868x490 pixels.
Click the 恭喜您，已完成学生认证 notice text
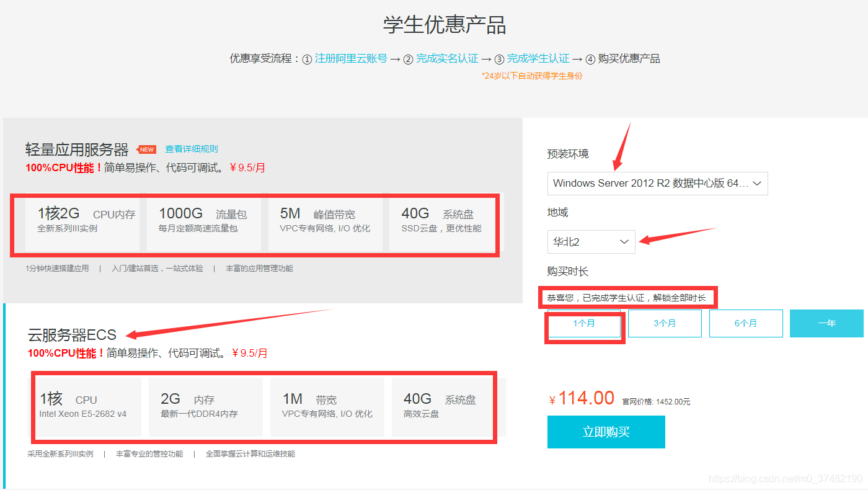(626, 298)
